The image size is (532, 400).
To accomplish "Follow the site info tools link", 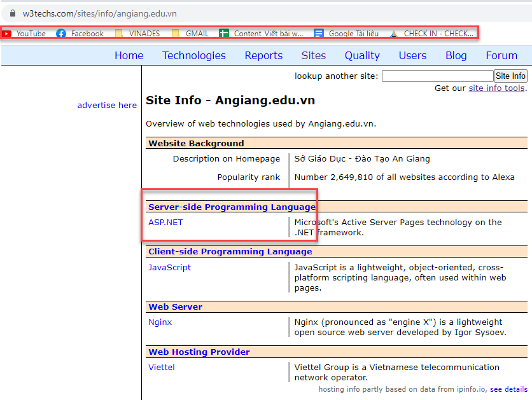I will (x=496, y=88).
